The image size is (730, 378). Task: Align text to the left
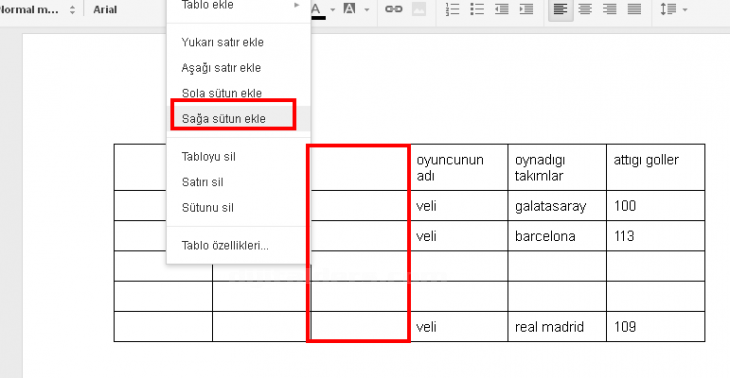click(561, 9)
